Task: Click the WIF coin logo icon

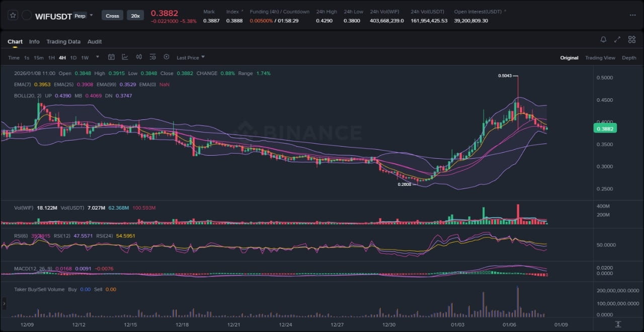Action: (27, 16)
